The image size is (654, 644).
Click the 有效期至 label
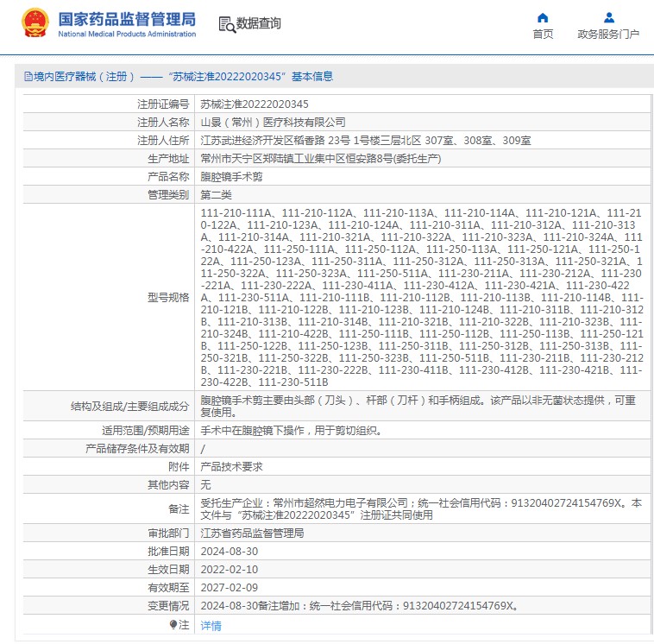(x=168, y=588)
